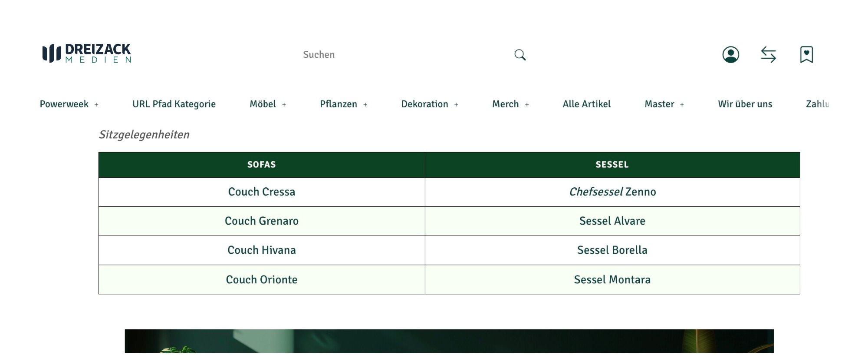Screen dimensions: 868x355
Task: Open the Pflanzen menu item
Action: pyautogui.click(x=339, y=104)
